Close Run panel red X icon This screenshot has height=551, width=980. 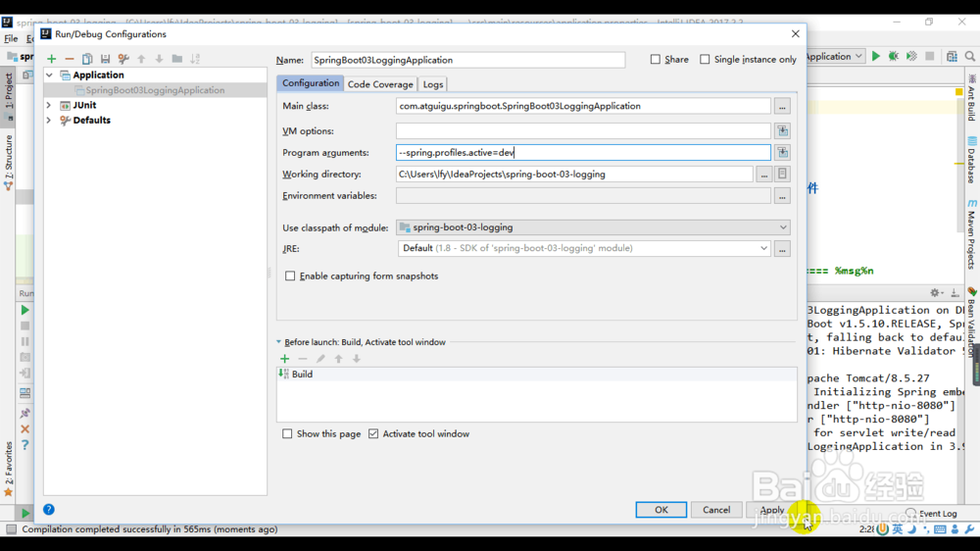tap(25, 429)
